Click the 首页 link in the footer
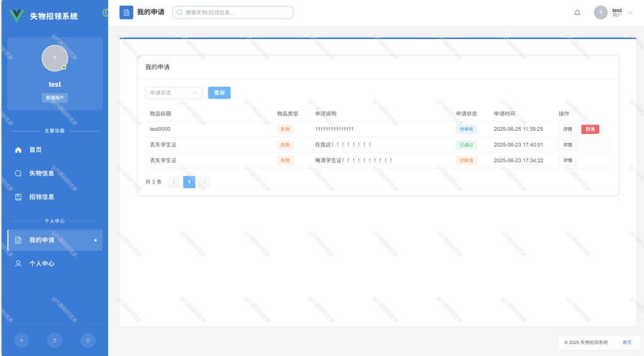The height and width of the screenshot is (356, 644). tap(627, 342)
